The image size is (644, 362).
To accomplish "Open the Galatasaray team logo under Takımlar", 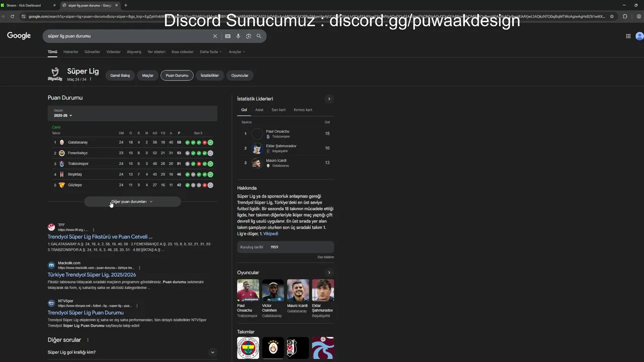I will [x=273, y=348].
